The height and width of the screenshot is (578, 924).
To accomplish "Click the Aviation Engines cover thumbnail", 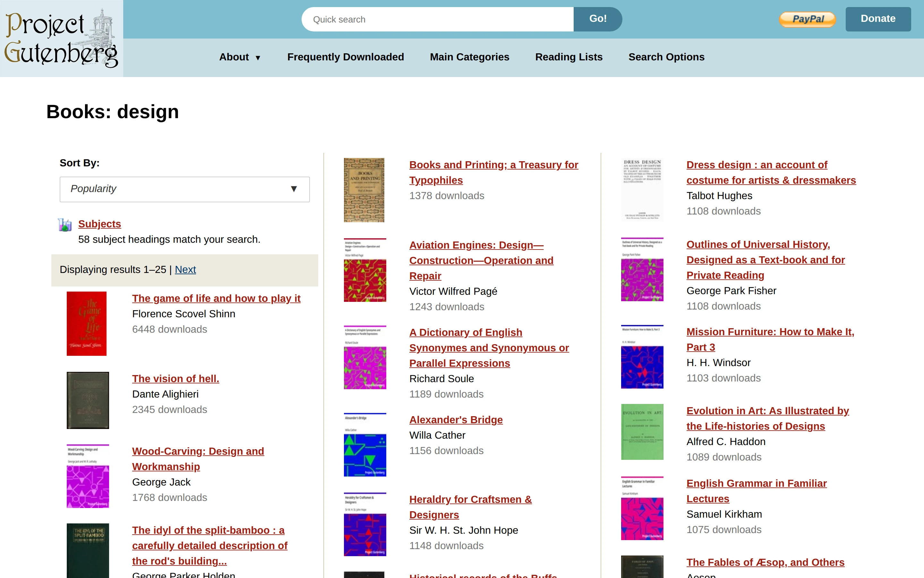I will [365, 270].
